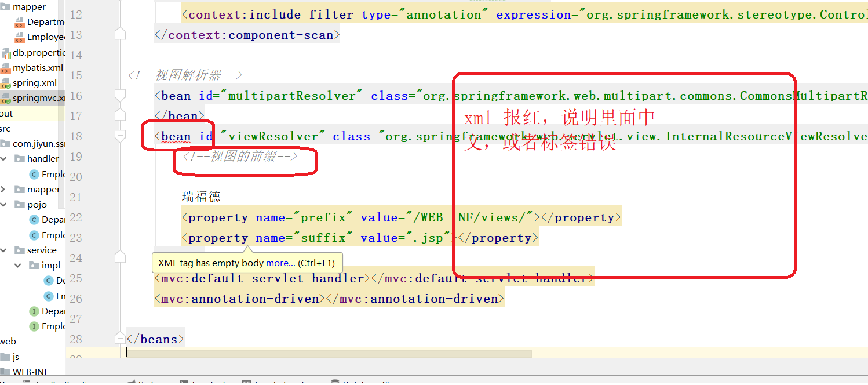This screenshot has height=385, width=868.
Task: Fold the code block ending at line 13
Action: [x=120, y=35]
